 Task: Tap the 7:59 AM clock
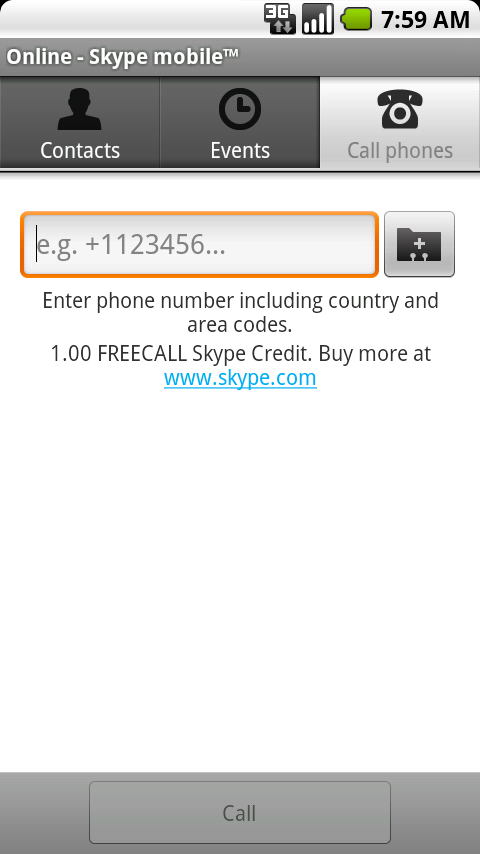(x=425, y=20)
